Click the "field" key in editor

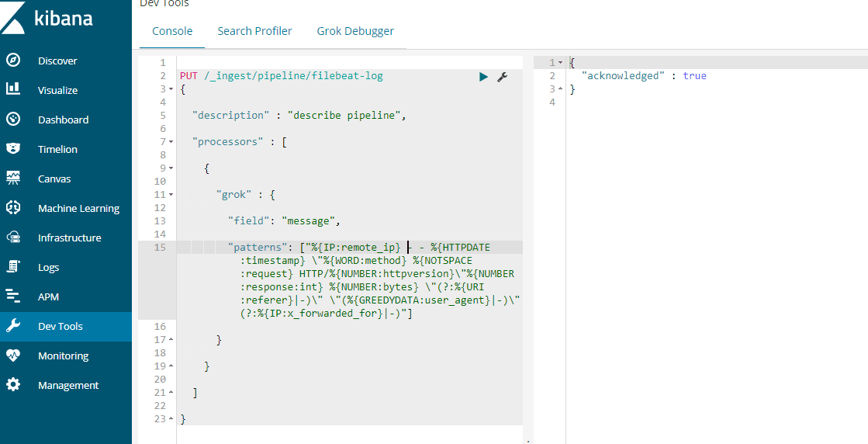point(250,221)
